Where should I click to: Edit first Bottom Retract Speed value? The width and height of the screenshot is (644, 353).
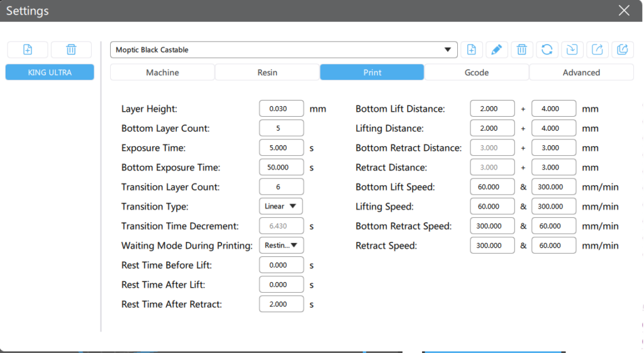point(492,226)
